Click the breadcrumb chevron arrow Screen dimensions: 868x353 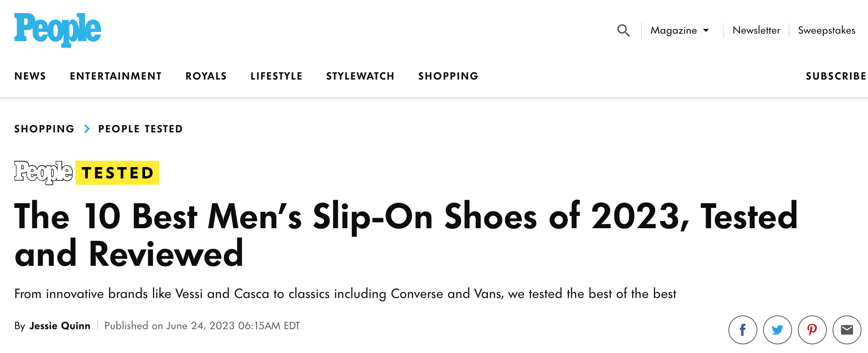pyautogui.click(x=87, y=129)
